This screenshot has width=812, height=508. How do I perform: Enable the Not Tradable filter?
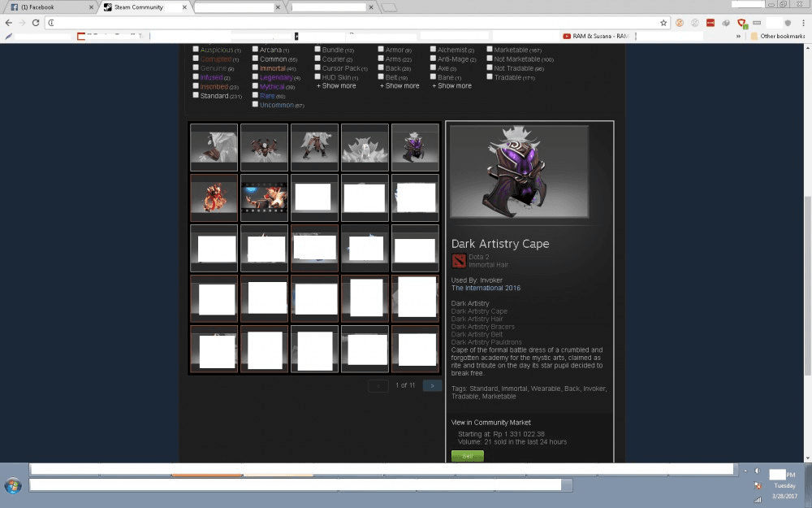[490, 67]
